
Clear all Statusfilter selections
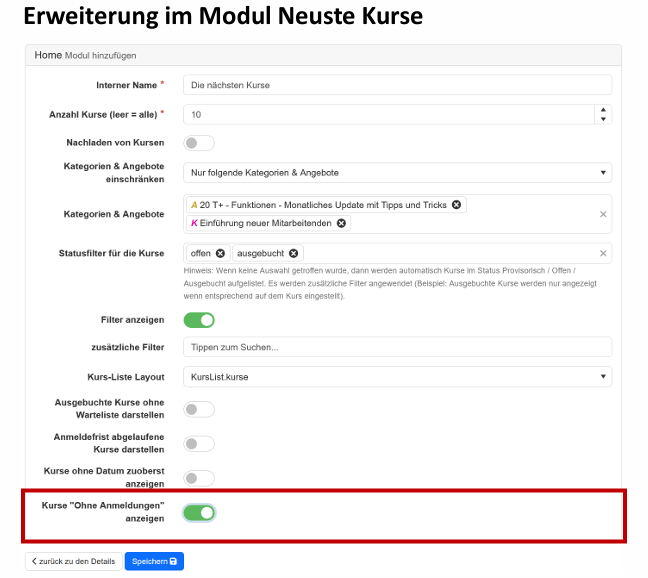coord(603,253)
